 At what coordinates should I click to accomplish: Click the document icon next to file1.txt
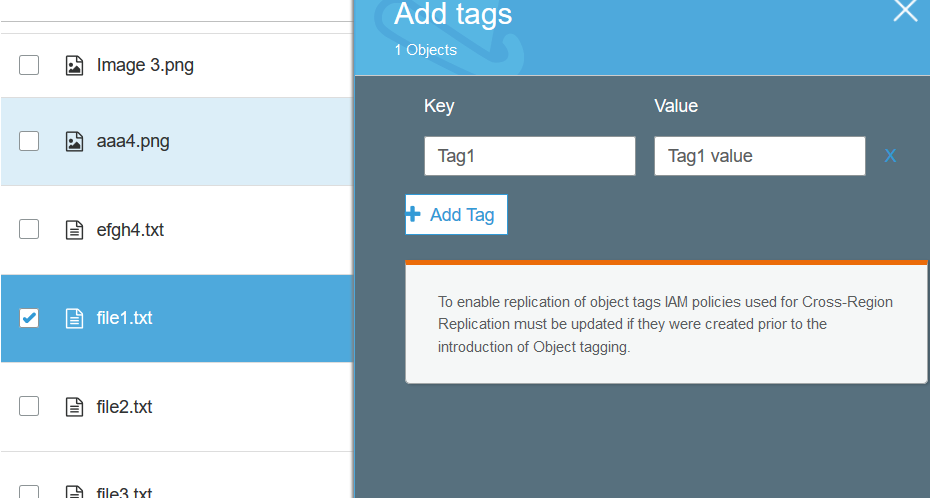(x=74, y=319)
